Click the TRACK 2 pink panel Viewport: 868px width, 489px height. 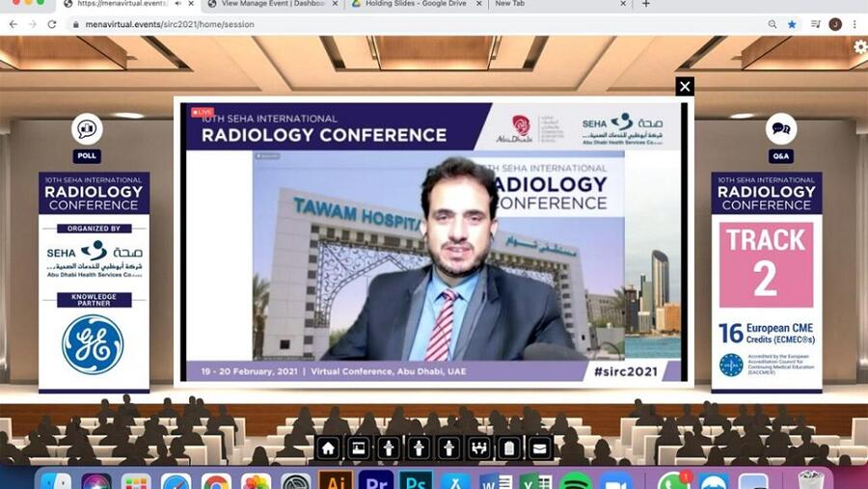[x=766, y=264]
